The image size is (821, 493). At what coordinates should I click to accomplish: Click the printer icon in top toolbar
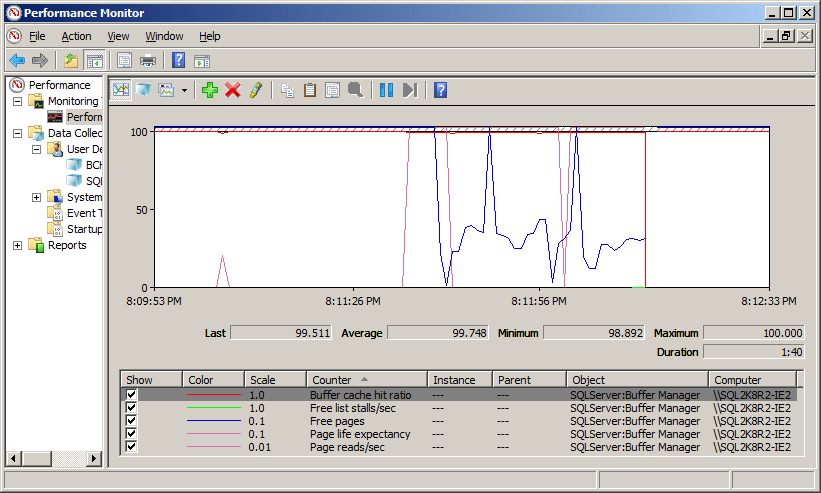click(148, 60)
